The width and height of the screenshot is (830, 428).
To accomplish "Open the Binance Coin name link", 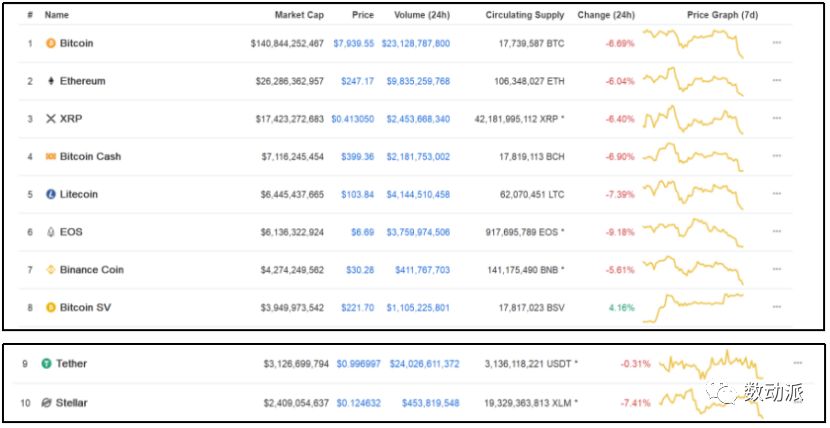I will [92, 270].
